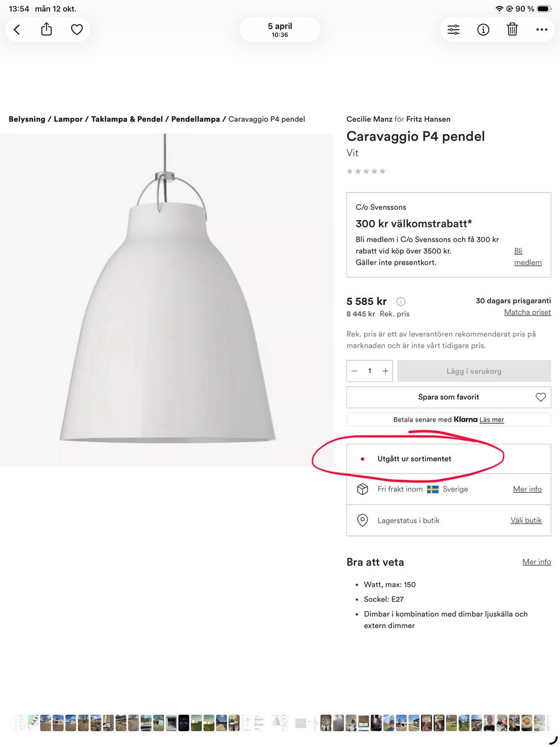Favorite this photo with heart icon
560x747 pixels.
[x=77, y=29]
